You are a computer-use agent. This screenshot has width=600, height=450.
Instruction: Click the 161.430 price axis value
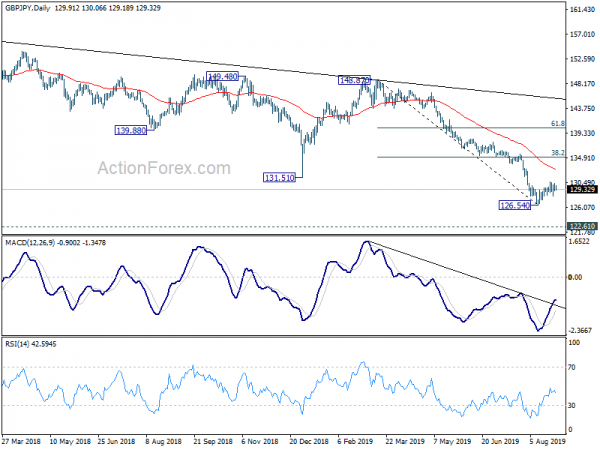(x=582, y=10)
